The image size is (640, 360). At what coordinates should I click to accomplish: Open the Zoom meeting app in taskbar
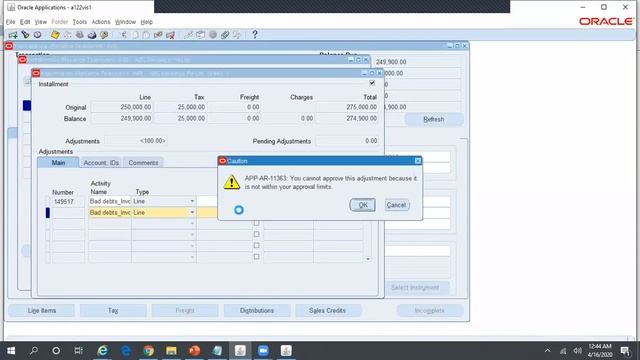coord(263,351)
